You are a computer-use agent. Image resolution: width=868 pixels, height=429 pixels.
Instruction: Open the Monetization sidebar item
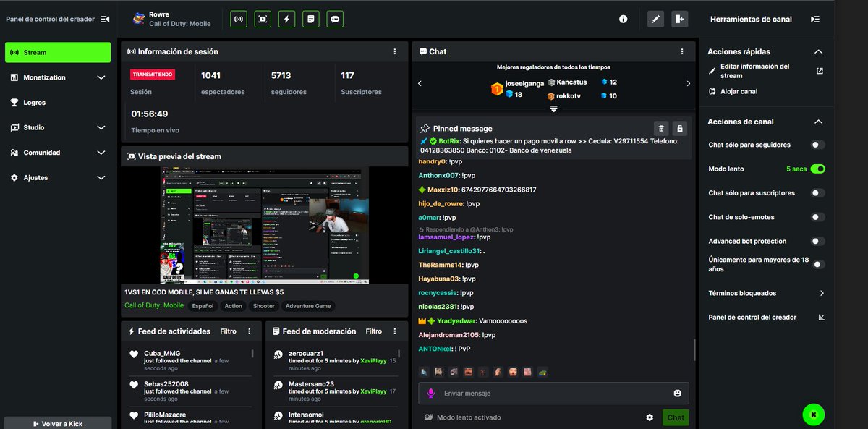click(x=58, y=77)
